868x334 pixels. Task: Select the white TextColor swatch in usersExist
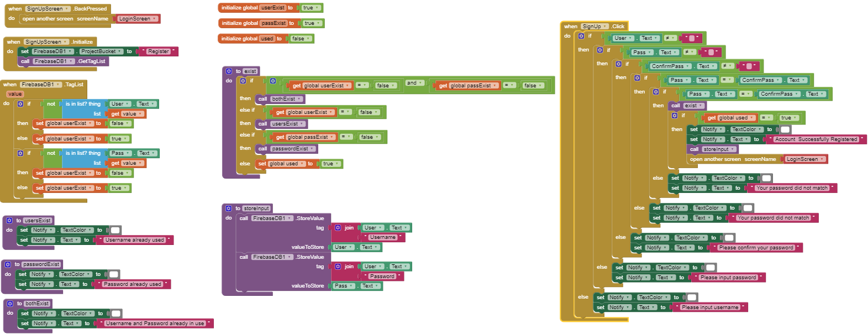(115, 230)
